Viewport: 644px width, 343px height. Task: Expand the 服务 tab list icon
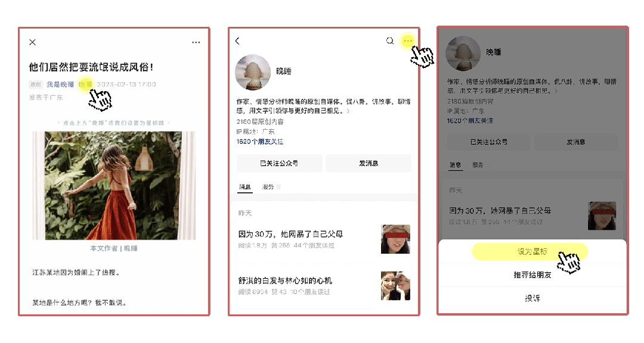[278, 186]
